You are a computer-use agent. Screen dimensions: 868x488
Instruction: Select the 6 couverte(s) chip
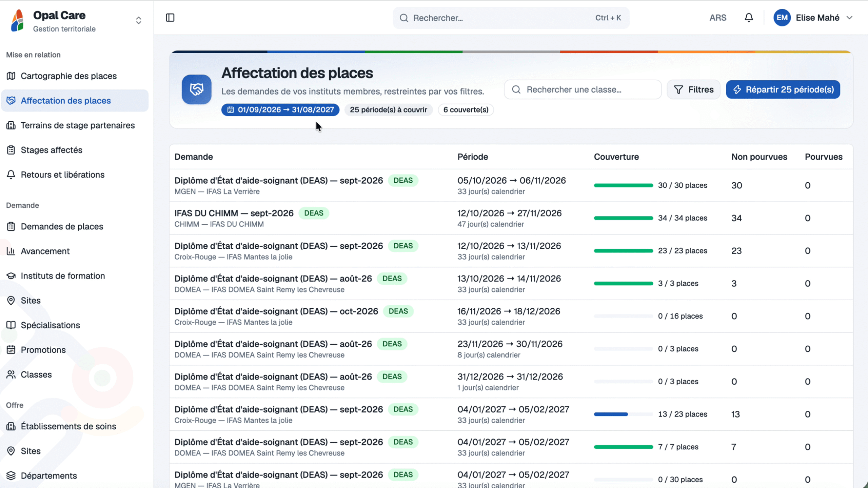[x=466, y=110]
